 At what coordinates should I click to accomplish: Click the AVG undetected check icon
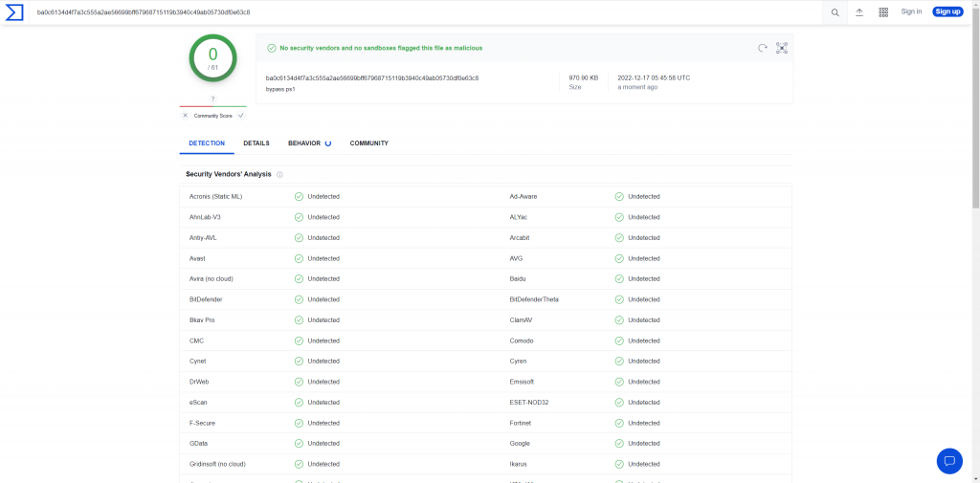619,258
